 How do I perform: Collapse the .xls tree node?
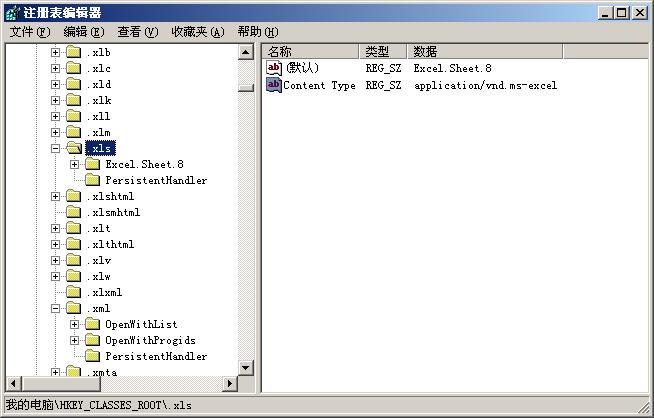coord(56,148)
